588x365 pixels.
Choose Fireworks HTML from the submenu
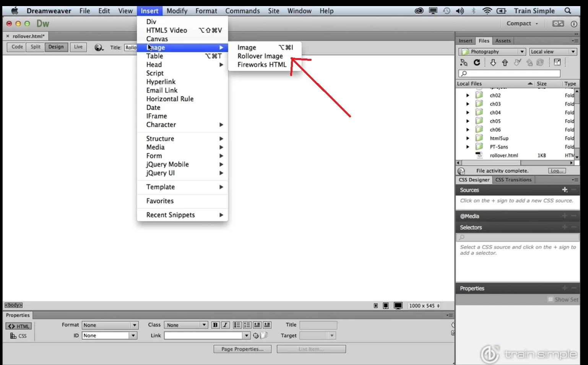click(262, 65)
